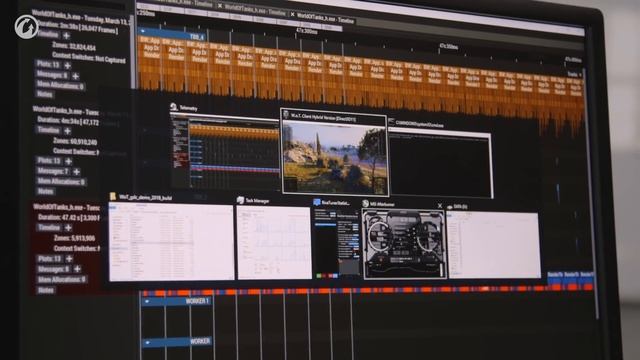Open Notes in 4m:34s session

(x=46, y=191)
